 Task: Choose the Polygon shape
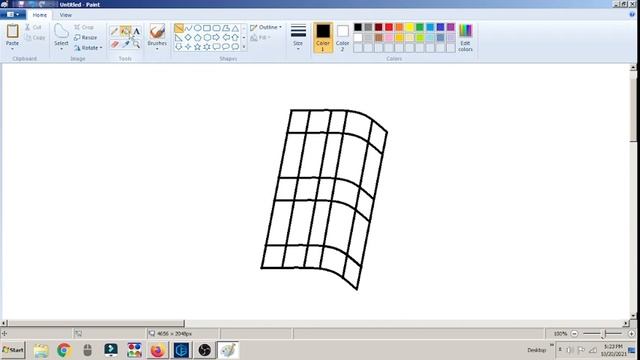pos(226,28)
